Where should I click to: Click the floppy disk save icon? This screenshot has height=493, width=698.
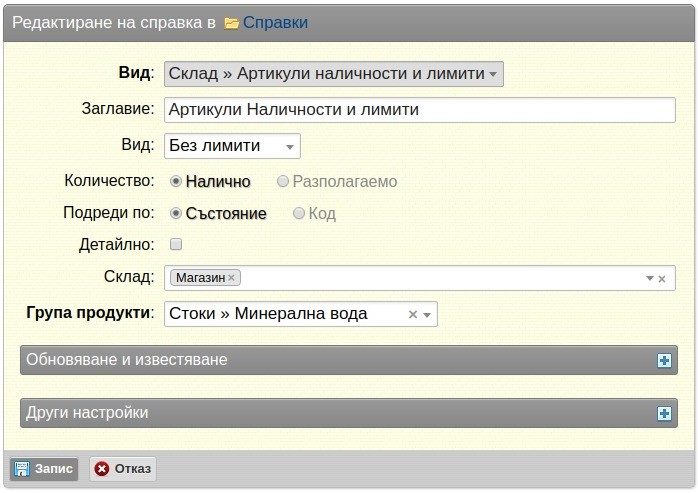22,469
